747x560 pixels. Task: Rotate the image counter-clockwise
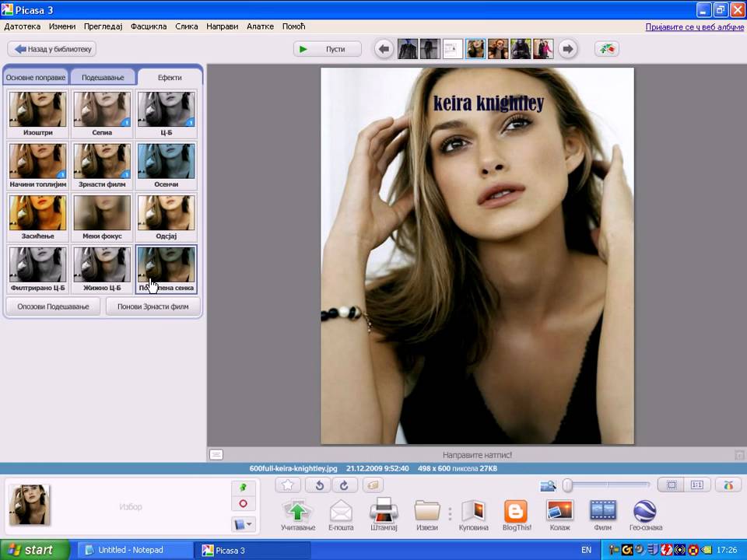pyautogui.click(x=318, y=485)
